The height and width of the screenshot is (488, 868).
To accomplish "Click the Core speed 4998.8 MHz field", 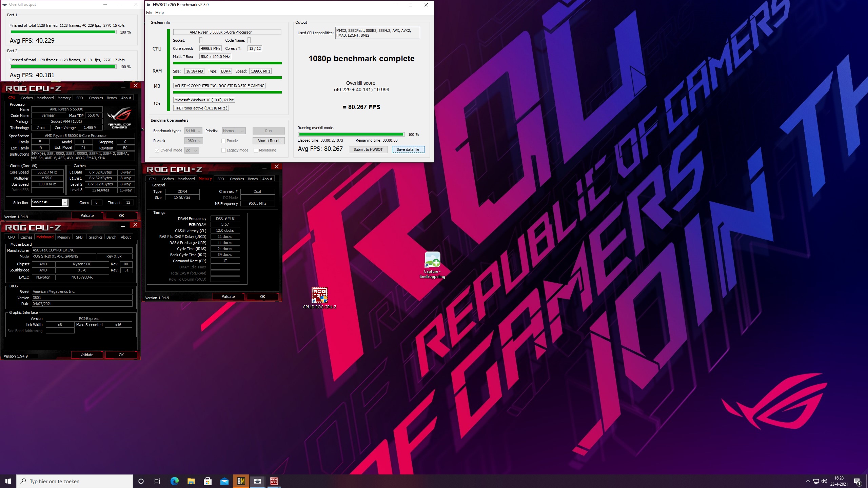I will click(211, 48).
